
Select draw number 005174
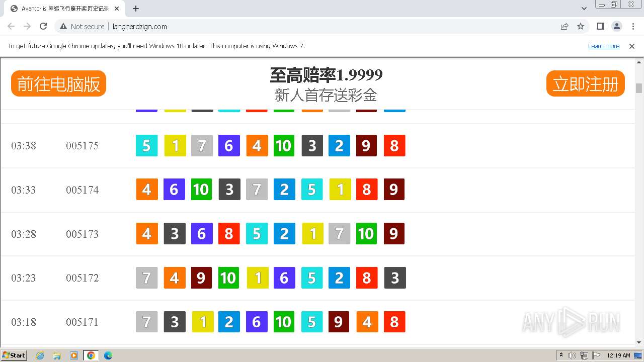[x=83, y=190]
